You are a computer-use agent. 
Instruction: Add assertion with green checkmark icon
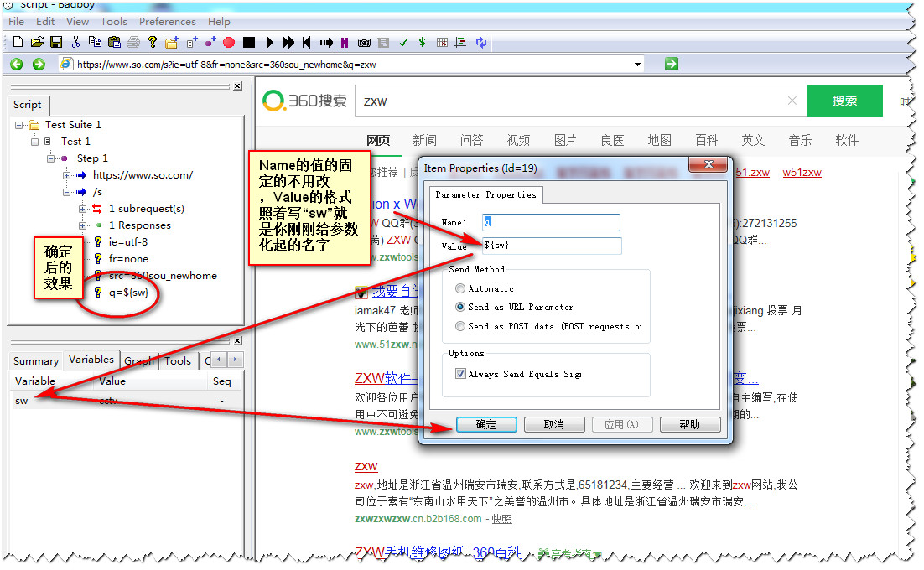tap(403, 43)
